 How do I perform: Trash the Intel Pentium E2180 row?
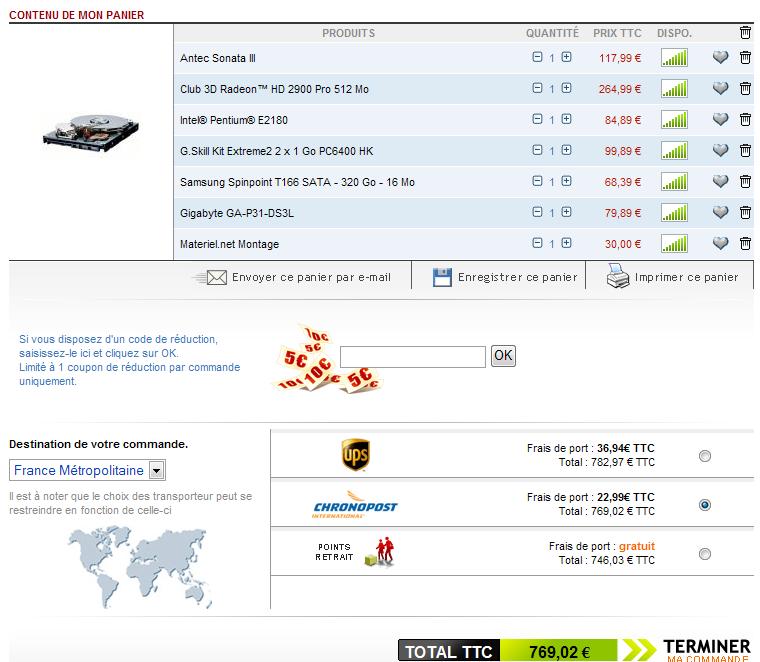[745, 120]
